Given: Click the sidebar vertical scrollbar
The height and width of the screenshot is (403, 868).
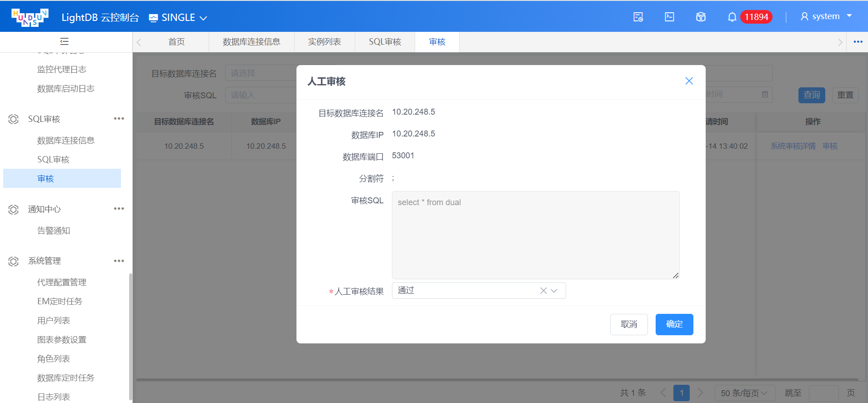Looking at the screenshot, I should click(130, 337).
